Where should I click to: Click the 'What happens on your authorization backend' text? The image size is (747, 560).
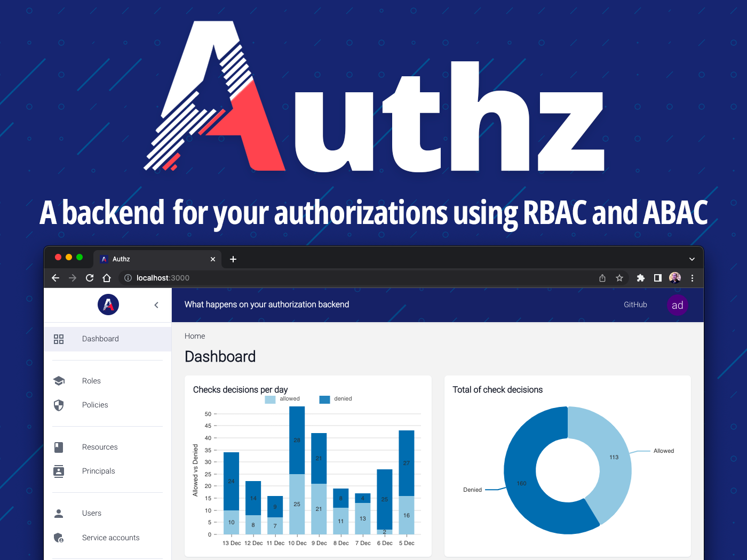click(267, 305)
